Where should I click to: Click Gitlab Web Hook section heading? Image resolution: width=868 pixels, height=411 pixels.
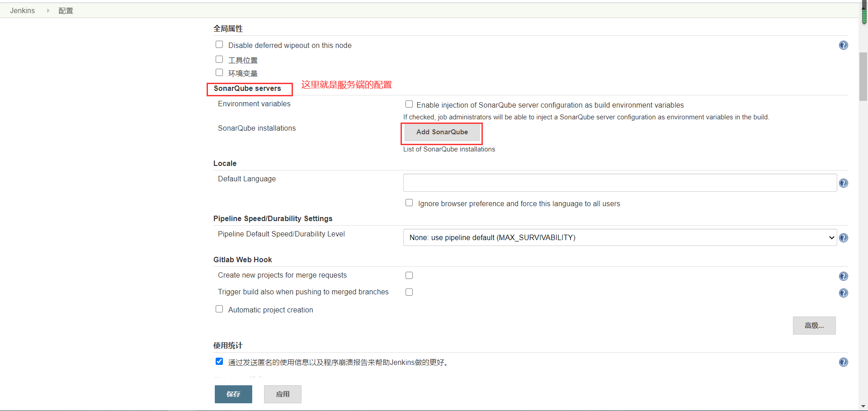(243, 260)
